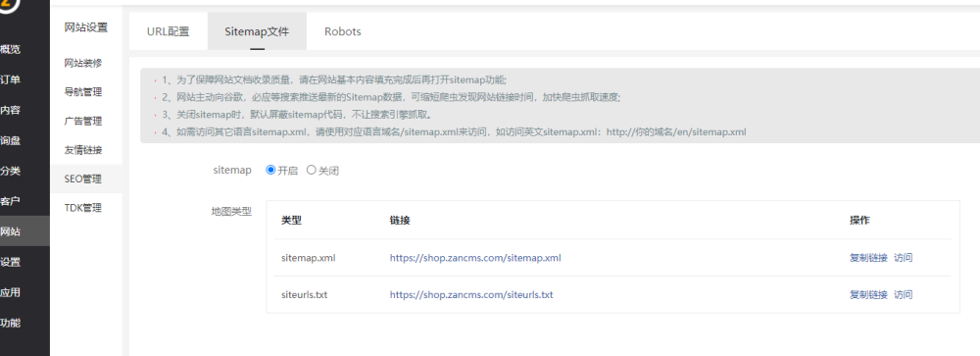980x356 pixels.
Task: Go to 导航管理 navigation management
Action: coord(83,92)
